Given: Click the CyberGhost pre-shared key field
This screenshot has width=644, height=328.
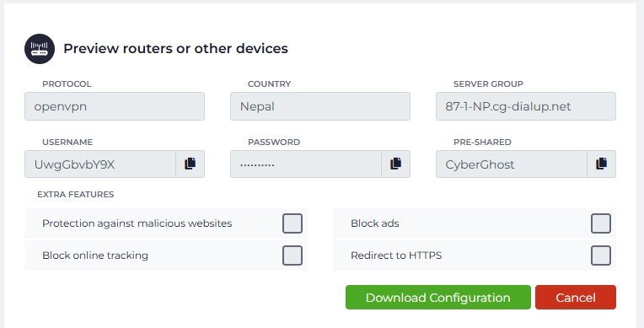Looking at the screenshot, I should [x=512, y=164].
